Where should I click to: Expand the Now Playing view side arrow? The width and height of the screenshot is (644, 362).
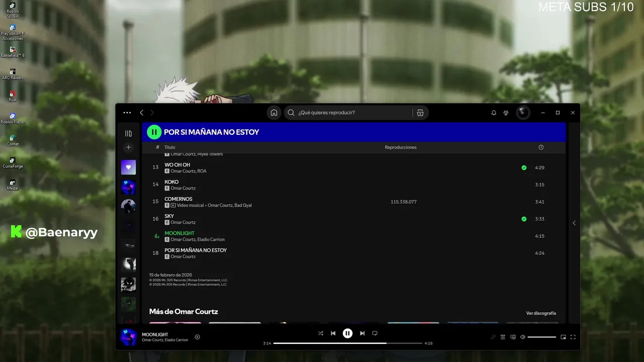574,223
